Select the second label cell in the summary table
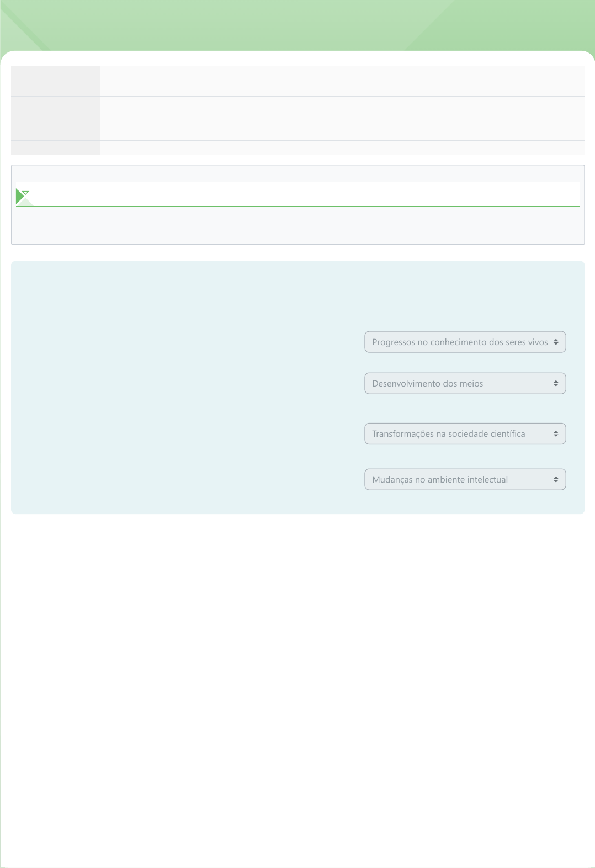The image size is (595, 868). (56, 89)
